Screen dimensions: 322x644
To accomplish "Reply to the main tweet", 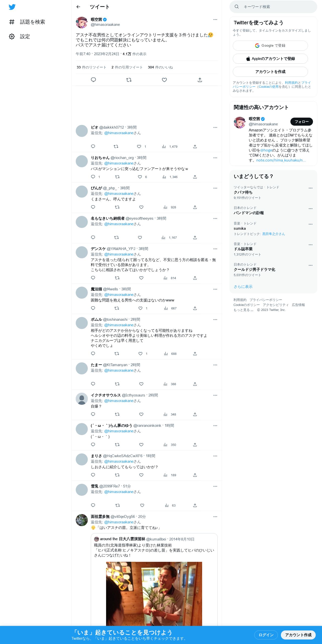I will (x=93, y=80).
